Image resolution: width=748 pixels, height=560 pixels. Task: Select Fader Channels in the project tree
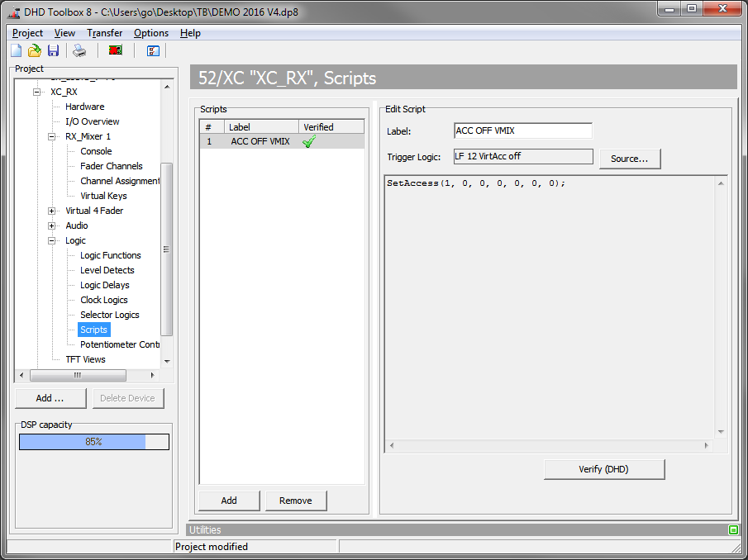110,165
